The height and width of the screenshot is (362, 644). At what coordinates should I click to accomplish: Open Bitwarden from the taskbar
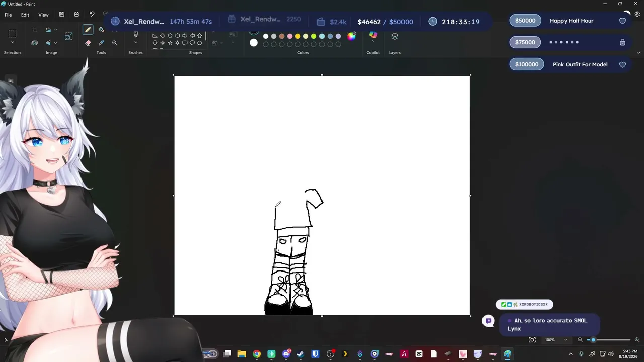pos(315,354)
